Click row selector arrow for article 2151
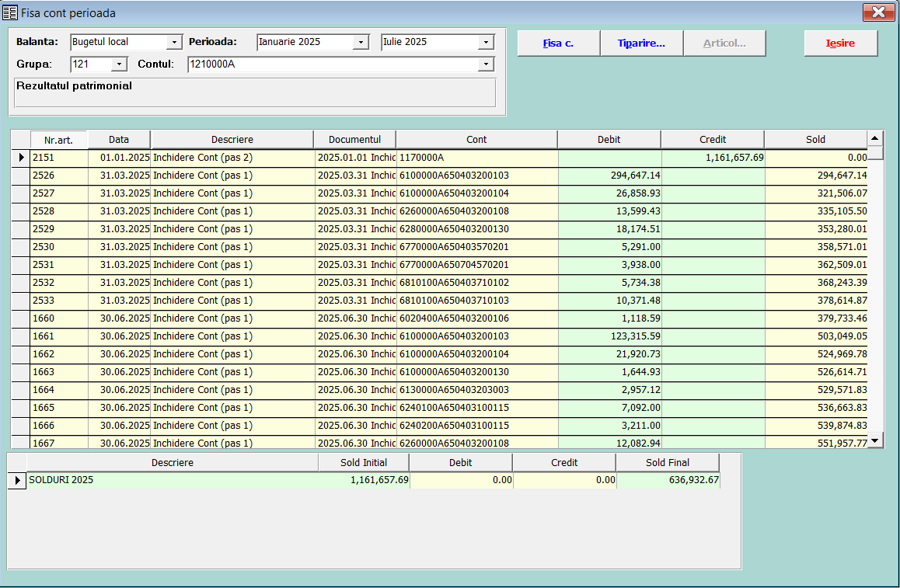The image size is (900, 588). tap(21, 158)
